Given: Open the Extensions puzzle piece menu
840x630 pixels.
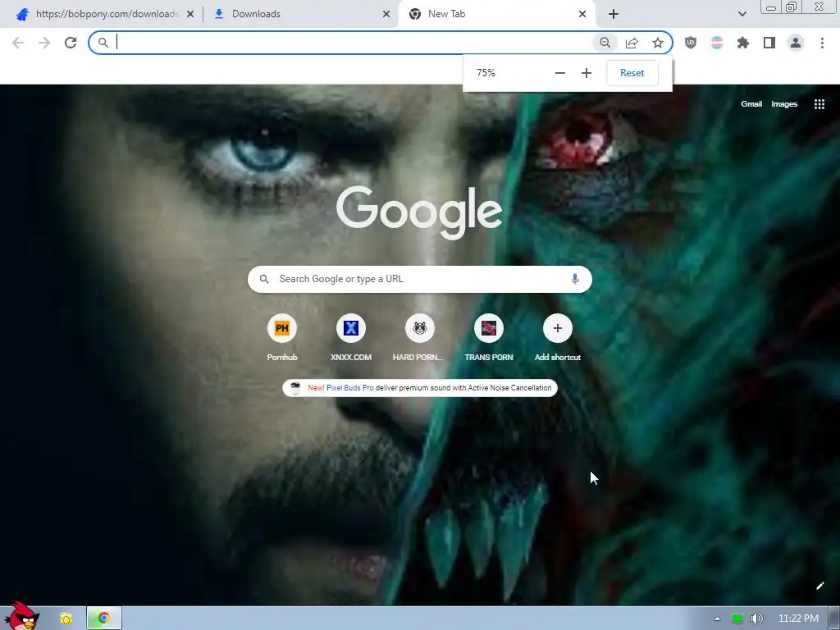Looking at the screenshot, I should (743, 43).
